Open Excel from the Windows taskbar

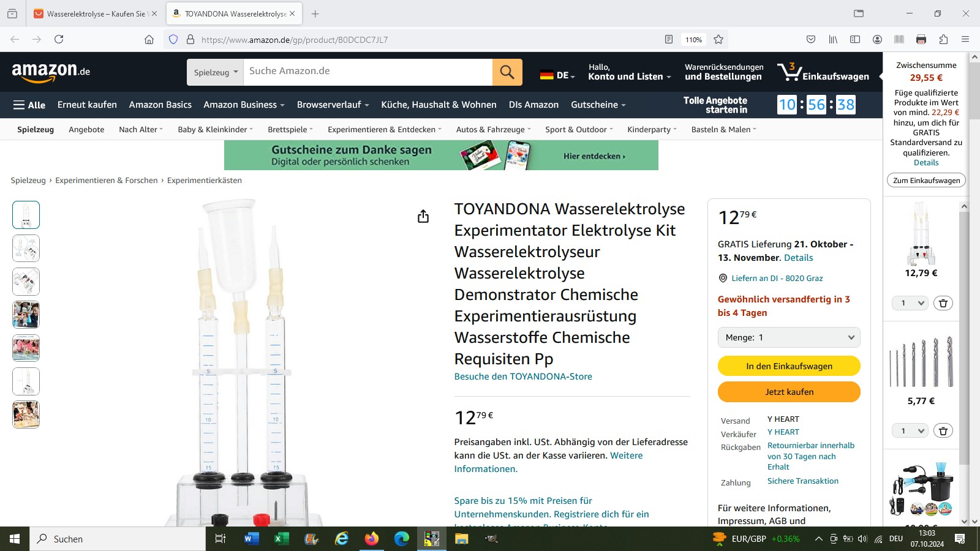[281, 539]
